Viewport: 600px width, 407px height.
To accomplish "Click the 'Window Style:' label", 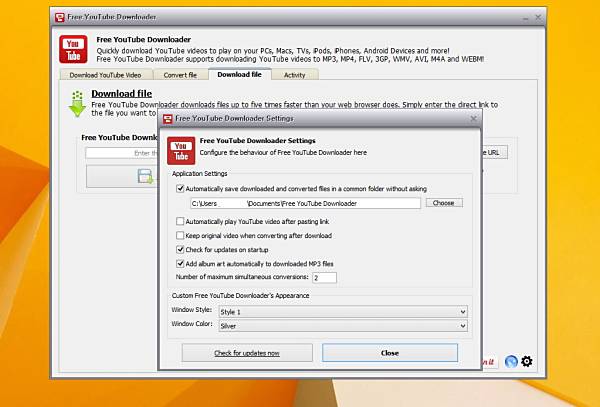I will pos(192,309).
